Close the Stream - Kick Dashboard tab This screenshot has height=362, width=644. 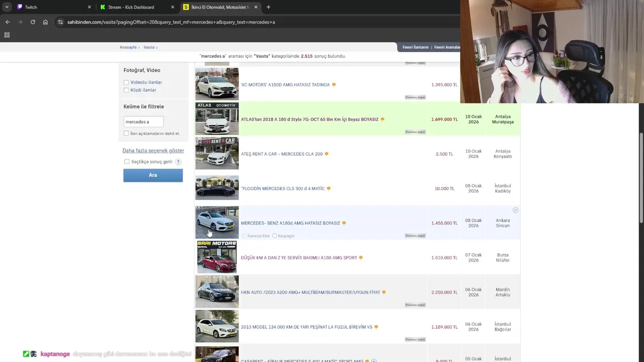click(173, 7)
